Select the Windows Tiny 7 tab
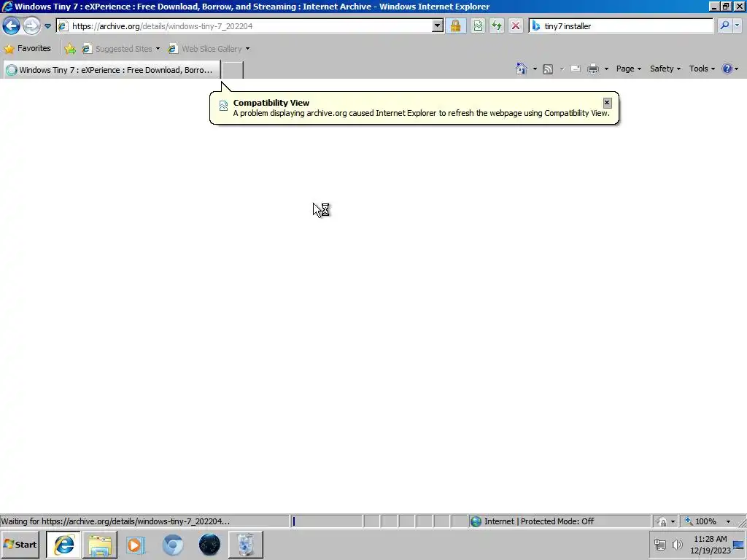This screenshot has height=560, width=747. pyautogui.click(x=112, y=70)
